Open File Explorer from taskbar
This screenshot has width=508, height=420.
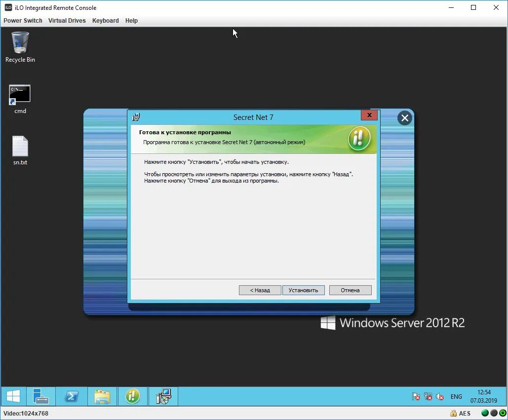(x=102, y=396)
